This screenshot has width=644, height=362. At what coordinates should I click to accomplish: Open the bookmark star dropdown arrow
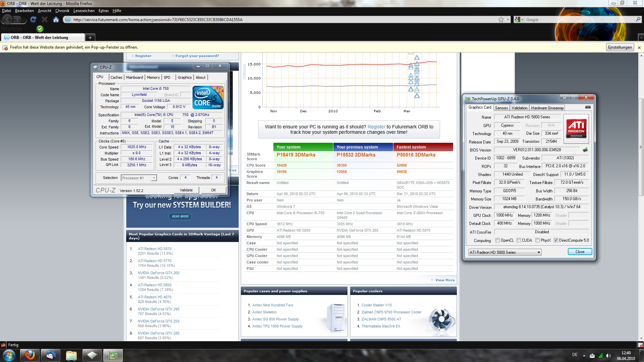click(x=508, y=19)
